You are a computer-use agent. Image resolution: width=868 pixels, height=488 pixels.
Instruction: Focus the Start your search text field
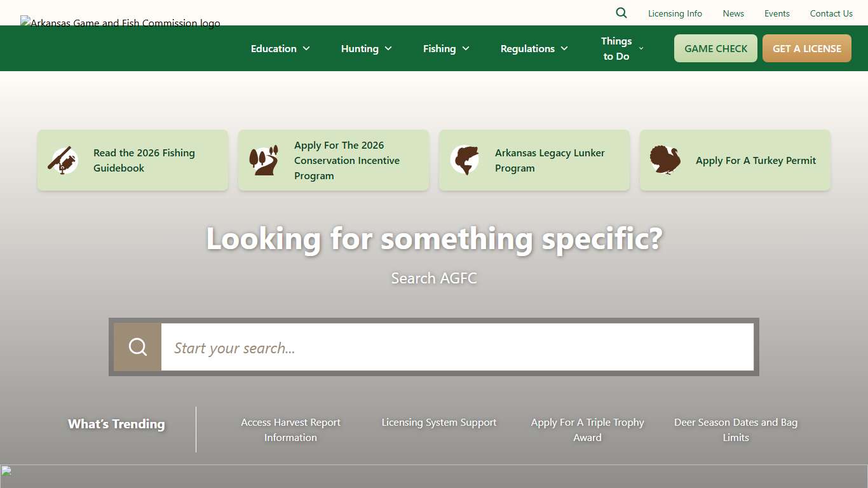457,348
